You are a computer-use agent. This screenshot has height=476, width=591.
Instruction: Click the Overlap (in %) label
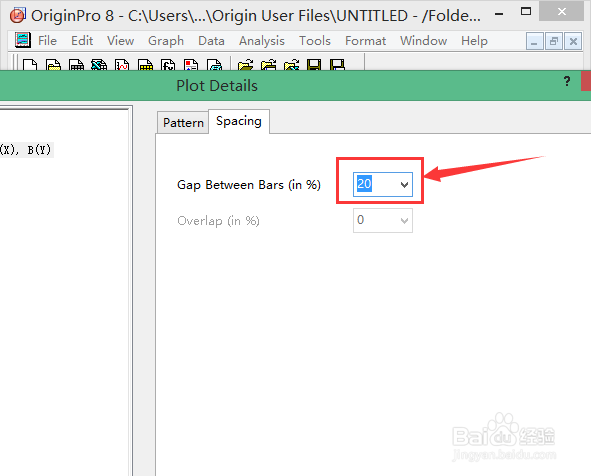(x=218, y=220)
